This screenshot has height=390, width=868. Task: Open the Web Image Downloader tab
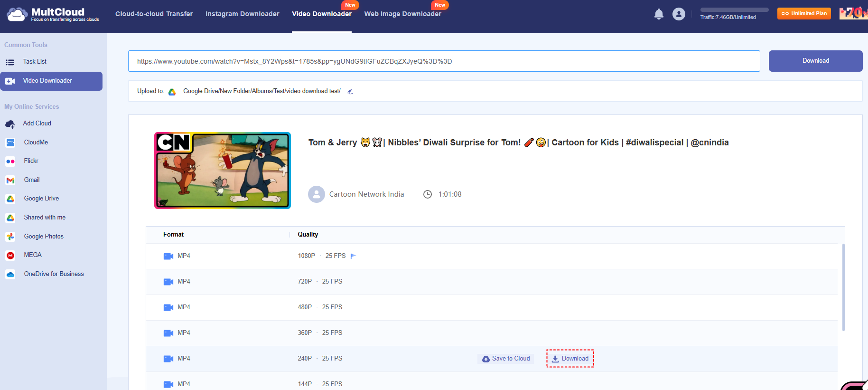[x=403, y=14]
